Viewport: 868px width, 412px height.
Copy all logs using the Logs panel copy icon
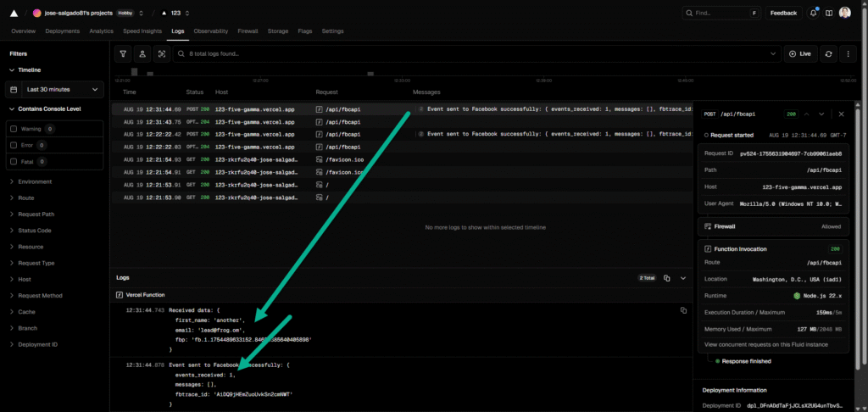[x=667, y=278]
